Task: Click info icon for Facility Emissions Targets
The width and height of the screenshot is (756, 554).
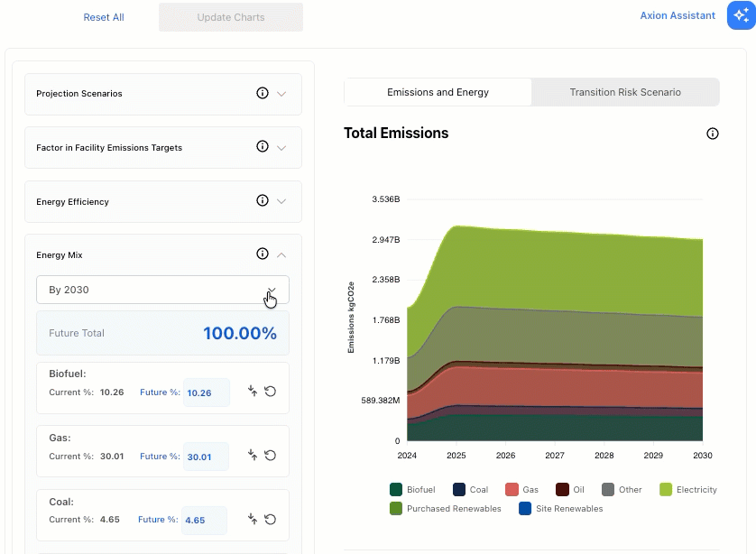Action: pos(263,146)
